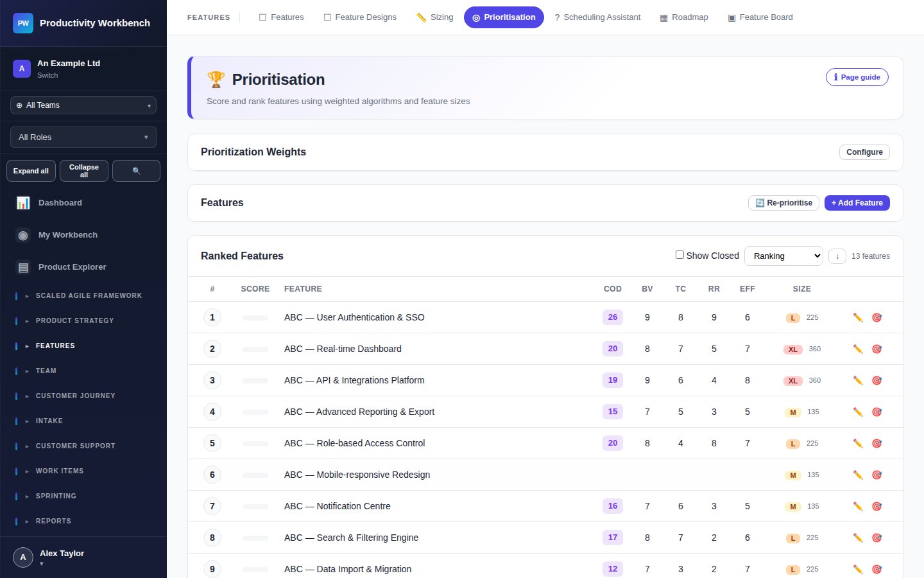Expand the Scaled Agile Framework section
This screenshot has width=924, height=578.
[x=83, y=295]
